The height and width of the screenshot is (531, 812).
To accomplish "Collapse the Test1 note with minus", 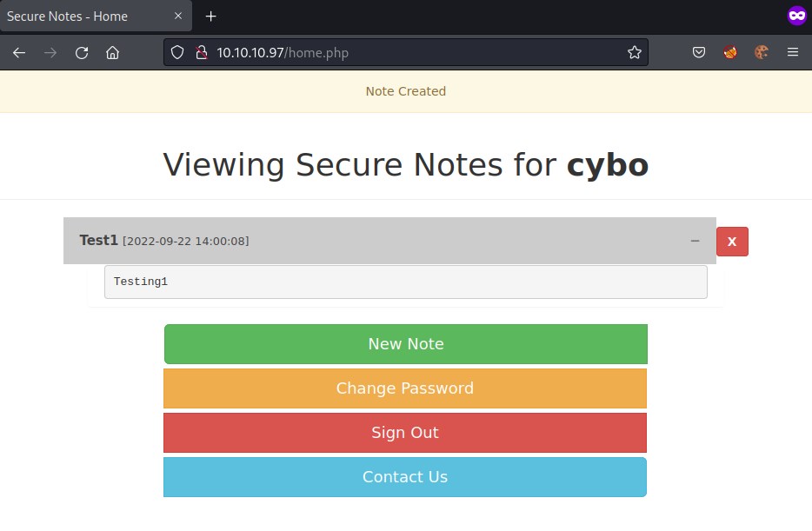I will click(x=695, y=241).
